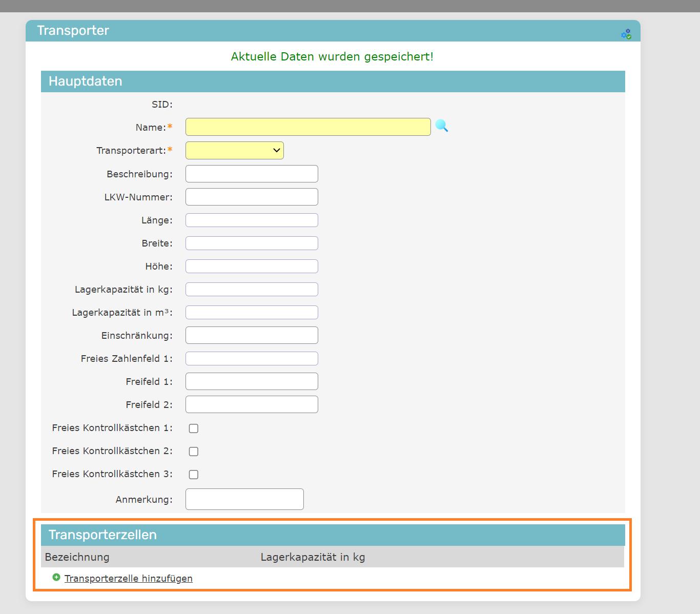Viewport: 700px width, 614px height.
Task: Click the Lagerkapazität in m³ field
Action: tap(252, 313)
